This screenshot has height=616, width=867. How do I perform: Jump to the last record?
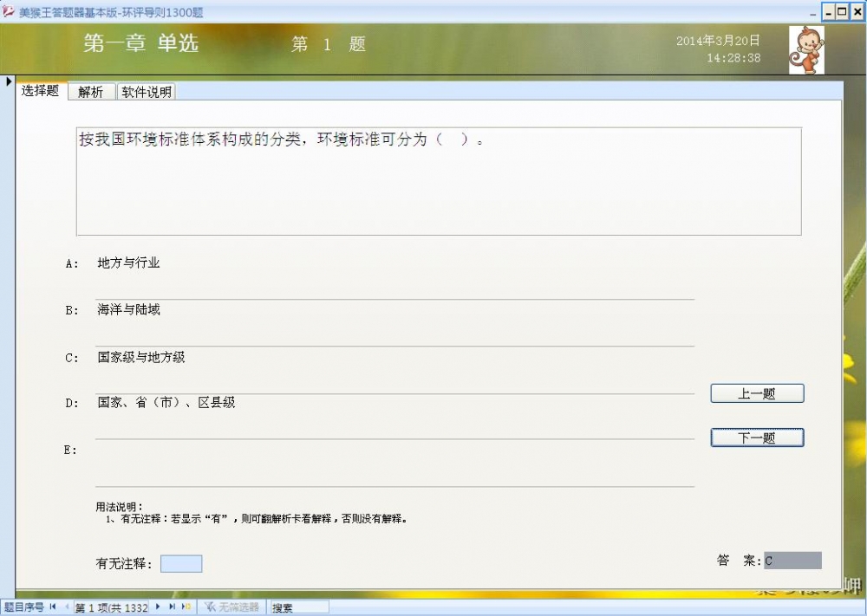coord(172,607)
